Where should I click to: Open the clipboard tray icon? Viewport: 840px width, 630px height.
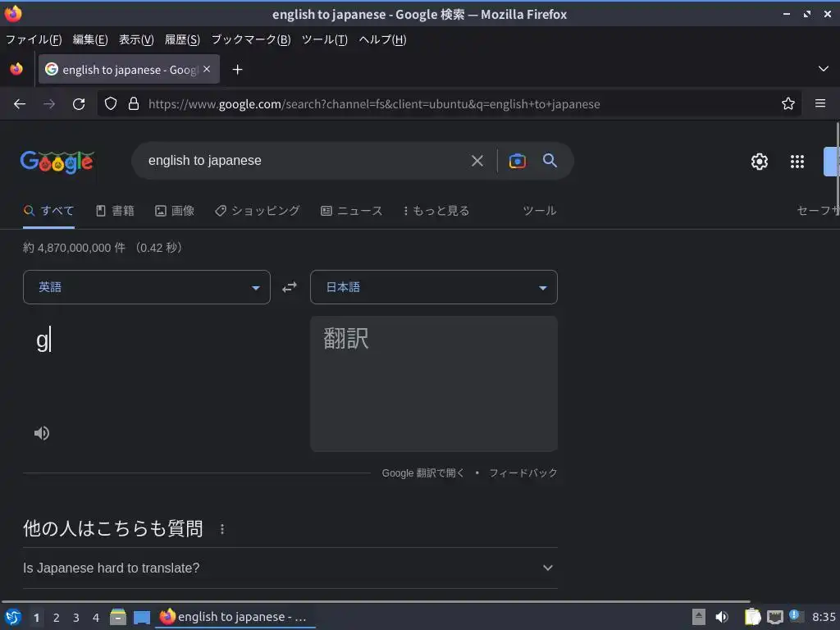(x=752, y=617)
